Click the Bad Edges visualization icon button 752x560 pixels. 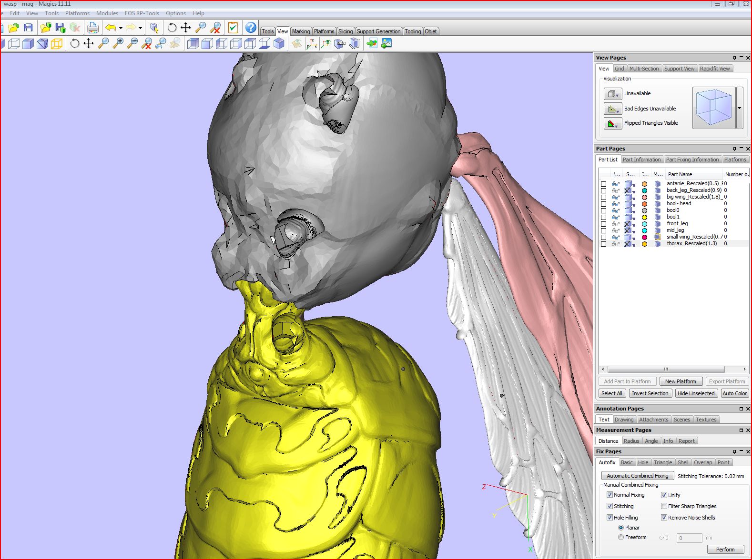(612, 109)
